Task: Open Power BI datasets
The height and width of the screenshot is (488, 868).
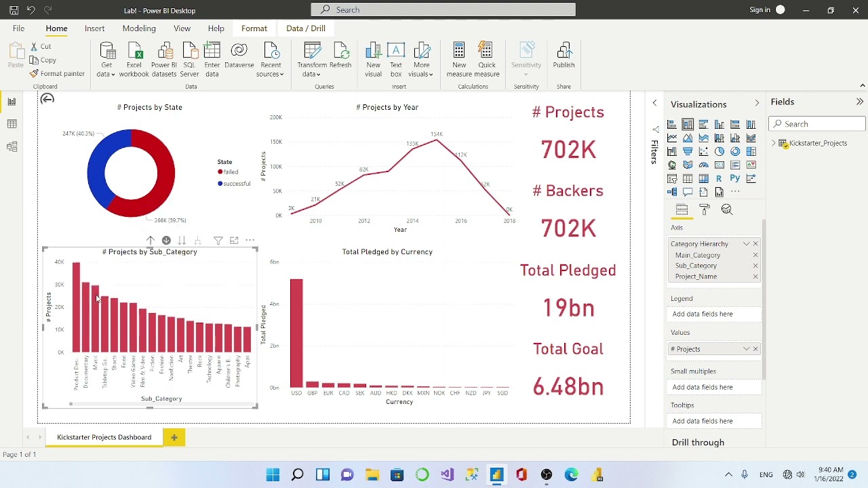Action: tap(164, 60)
